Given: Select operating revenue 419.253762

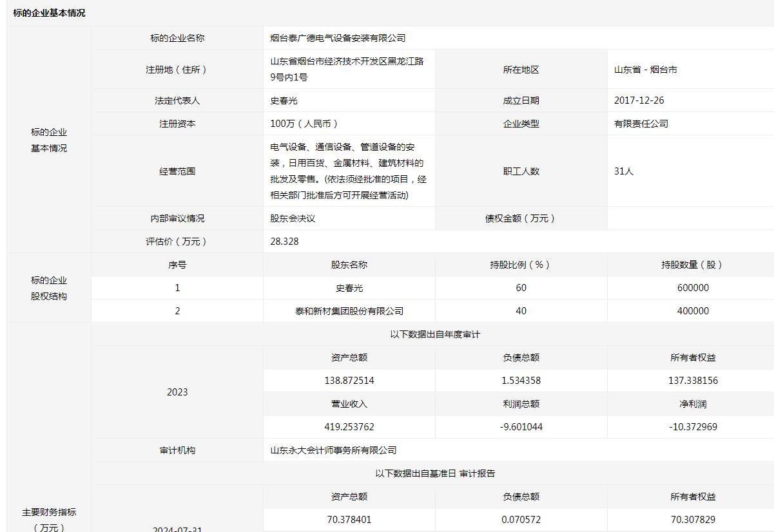Looking at the screenshot, I should point(349,427).
